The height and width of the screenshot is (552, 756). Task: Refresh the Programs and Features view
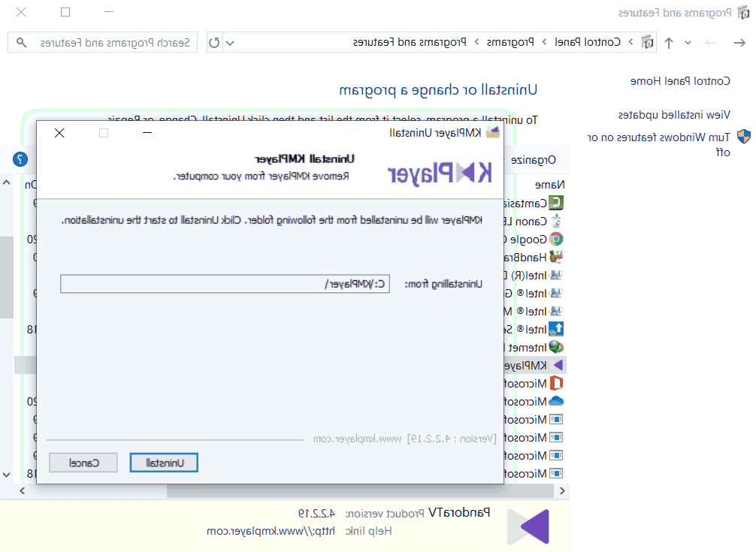point(214,42)
